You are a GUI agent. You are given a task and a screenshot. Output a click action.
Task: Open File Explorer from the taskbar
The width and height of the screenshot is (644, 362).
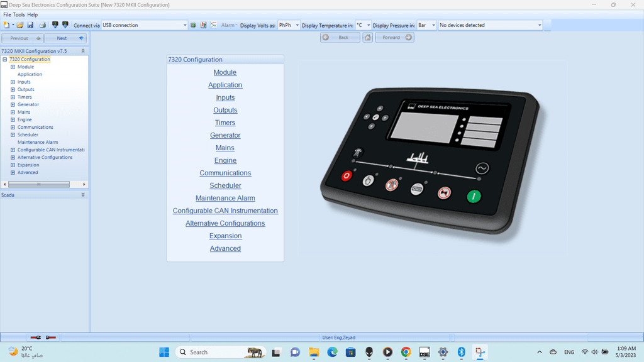(x=314, y=352)
